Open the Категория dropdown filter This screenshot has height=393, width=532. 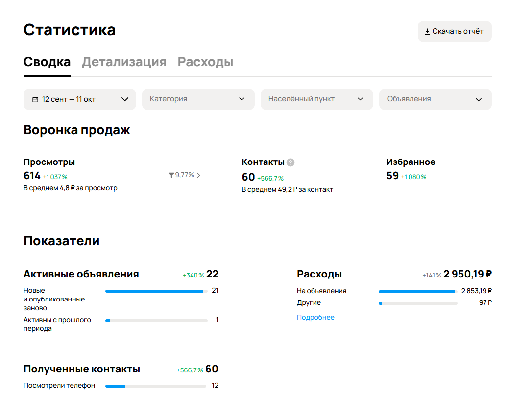click(x=198, y=99)
